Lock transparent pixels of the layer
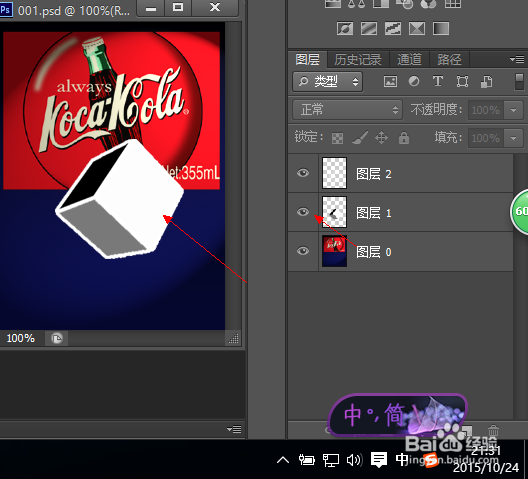Image resolution: width=528 pixels, height=479 pixels. 337,138
